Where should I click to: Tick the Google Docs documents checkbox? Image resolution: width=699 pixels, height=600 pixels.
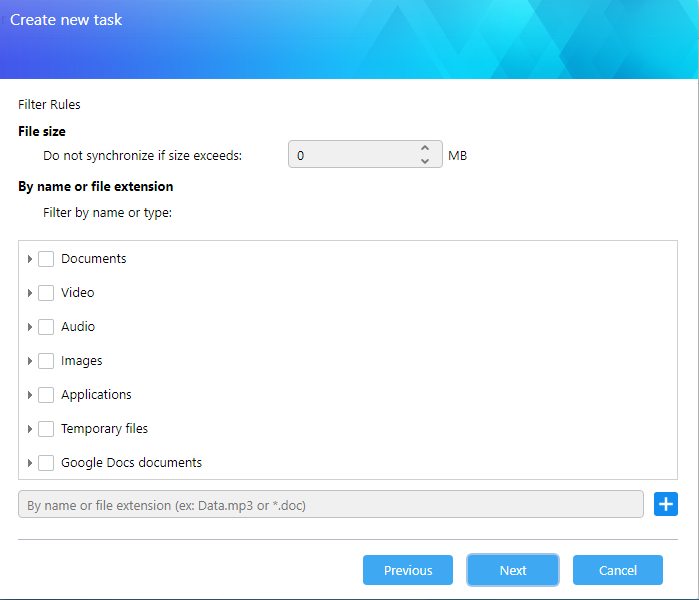[x=46, y=463]
